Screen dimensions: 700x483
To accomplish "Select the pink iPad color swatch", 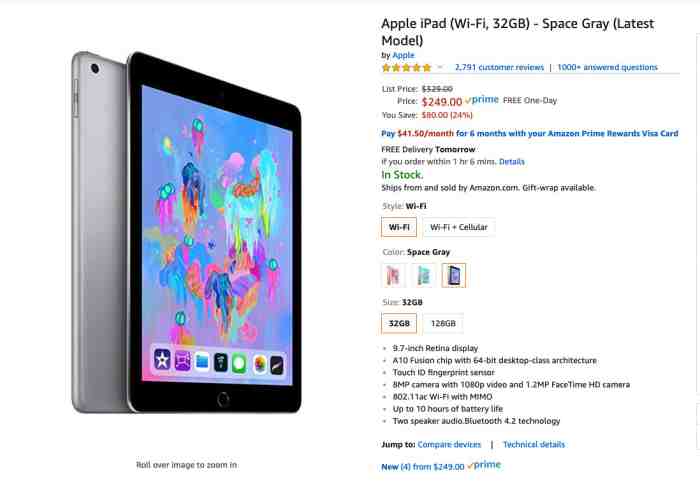I will tap(393, 275).
